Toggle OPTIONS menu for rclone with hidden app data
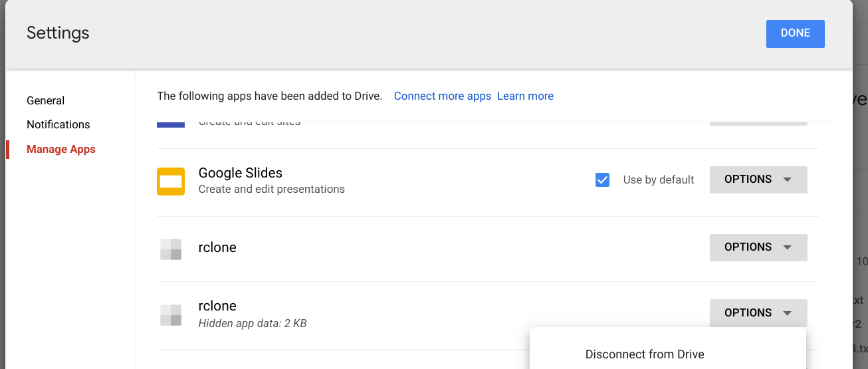 pos(758,313)
